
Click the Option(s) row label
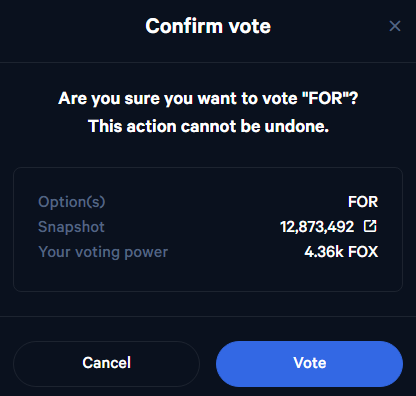click(x=72, y=202)
